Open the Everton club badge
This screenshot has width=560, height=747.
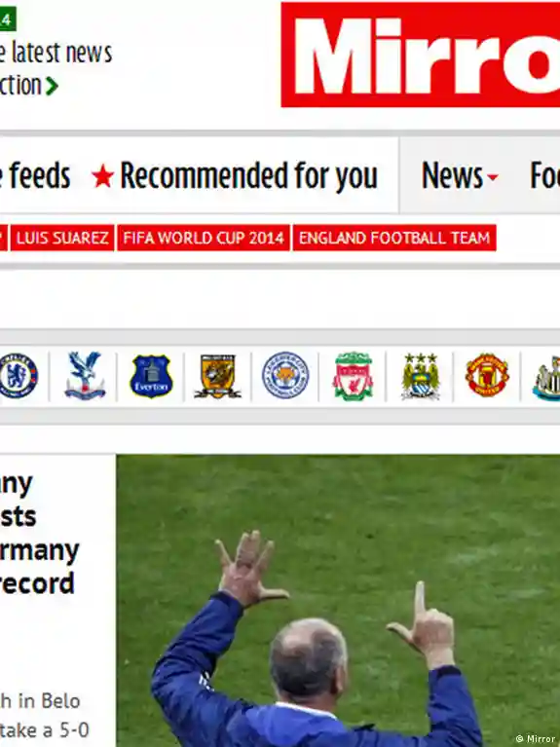(151, 376)
